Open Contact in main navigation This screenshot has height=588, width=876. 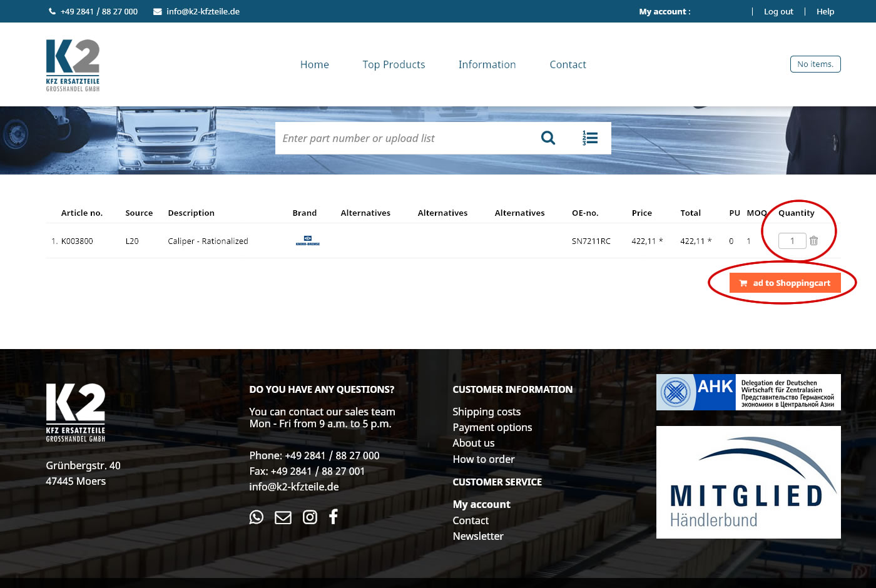[568, 64]
